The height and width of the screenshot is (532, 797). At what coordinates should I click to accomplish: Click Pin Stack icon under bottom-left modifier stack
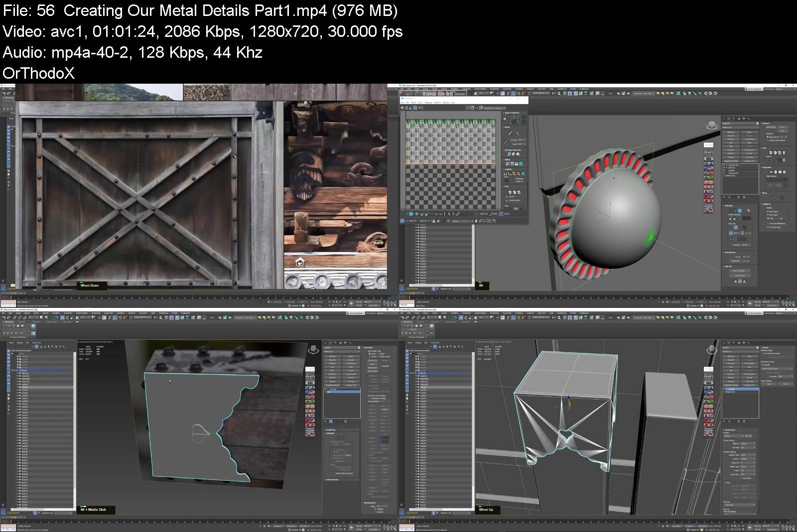click(x=326, y=421)
